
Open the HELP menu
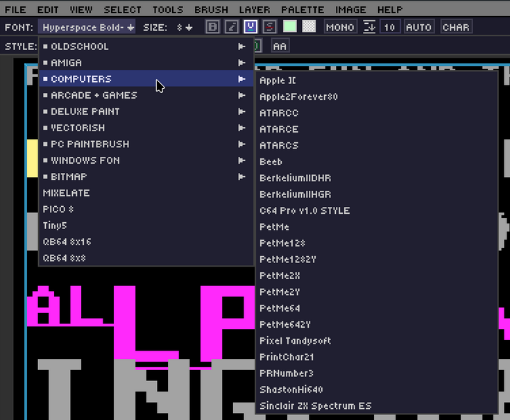[x=390, y=10]
